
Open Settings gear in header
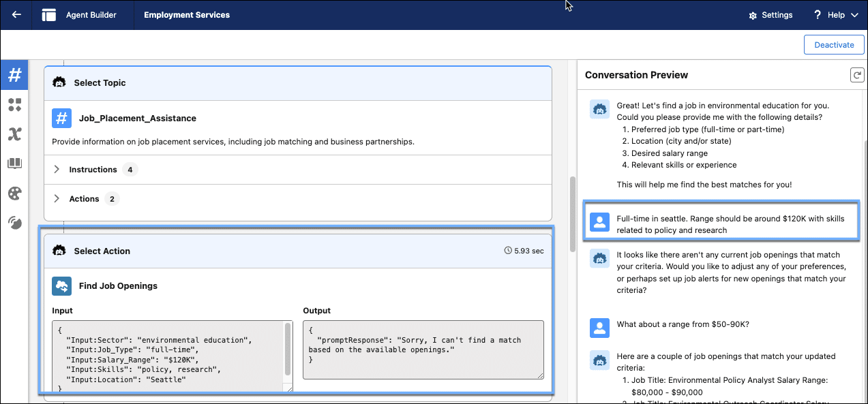coord(753,15)
